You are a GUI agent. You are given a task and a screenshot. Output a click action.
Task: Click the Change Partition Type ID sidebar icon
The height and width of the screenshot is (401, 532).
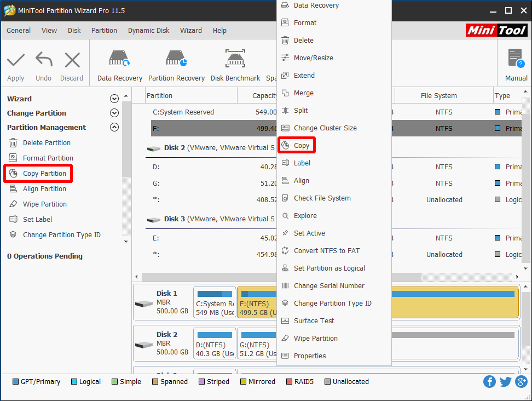click(13, 234)
